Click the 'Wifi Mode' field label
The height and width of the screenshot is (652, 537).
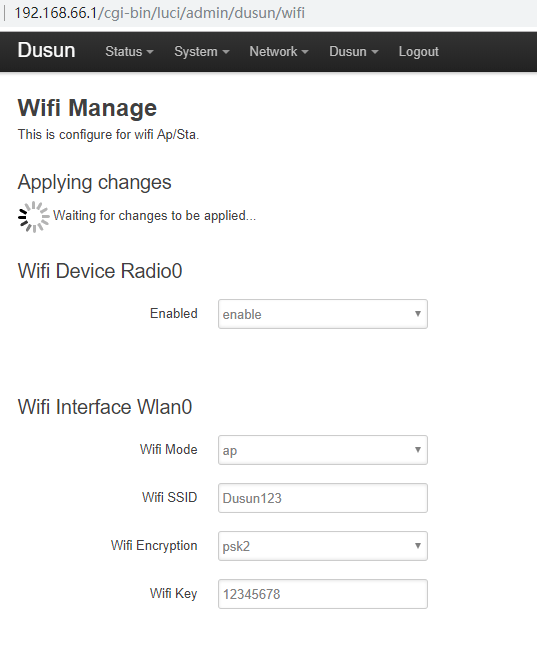pos(168,449)
